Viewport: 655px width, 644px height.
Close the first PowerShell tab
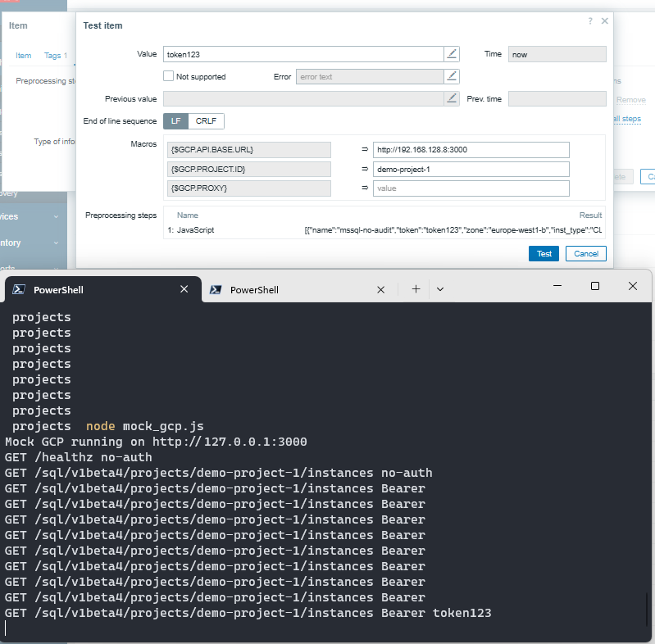[183, 289]
